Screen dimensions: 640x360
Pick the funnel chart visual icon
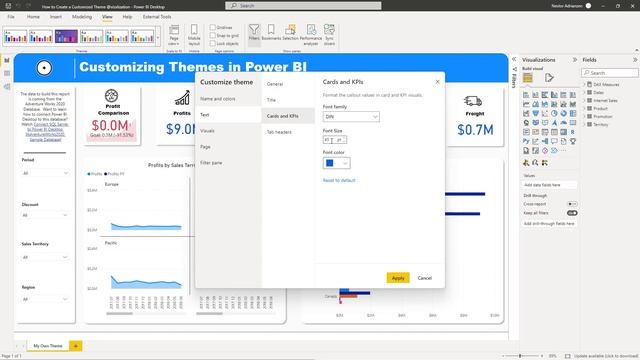pyautogui.click(x=536, y=113)
